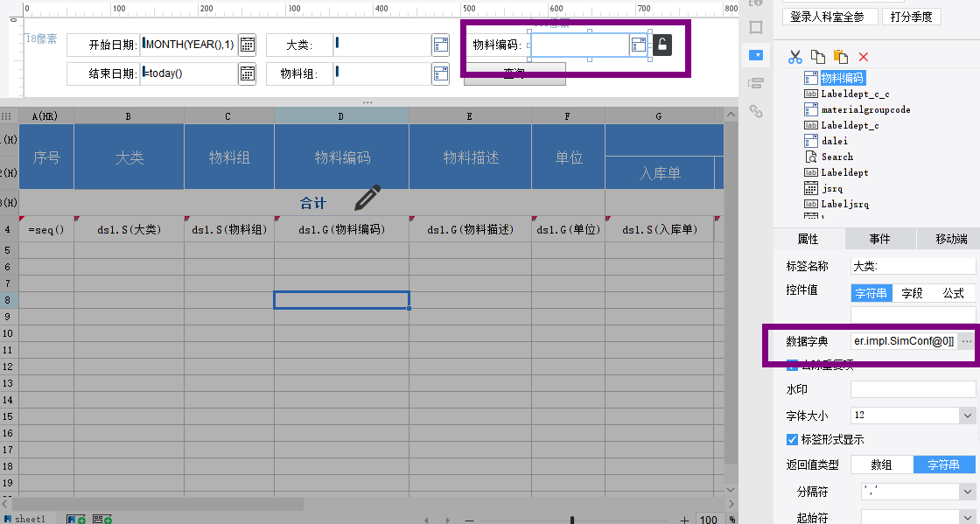The width and height of the screenshot is (980, 524).
Task: Click the dropdown widget icon beside 大类 field
Action: click(x=441, y=45)
